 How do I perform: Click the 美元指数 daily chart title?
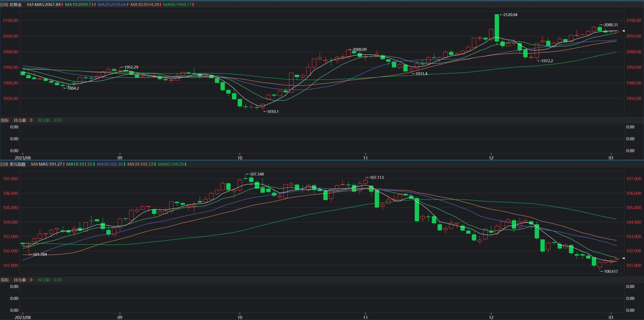(13, 164)
